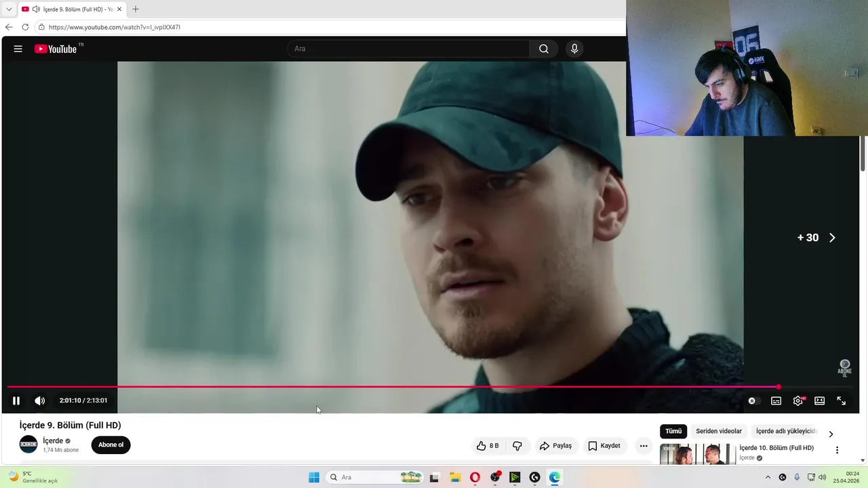
Task: Select the İçerde 9. Bölüm browser tab
Action: point(72,9)
